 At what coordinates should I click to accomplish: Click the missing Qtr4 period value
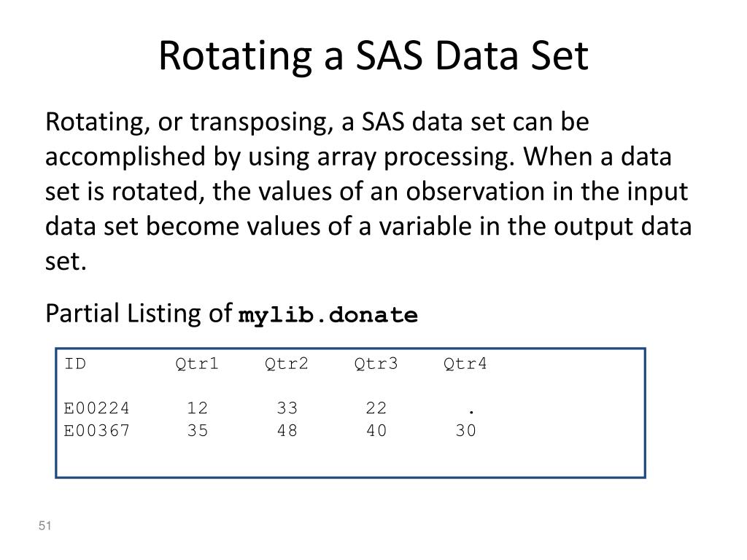[471, 412]
